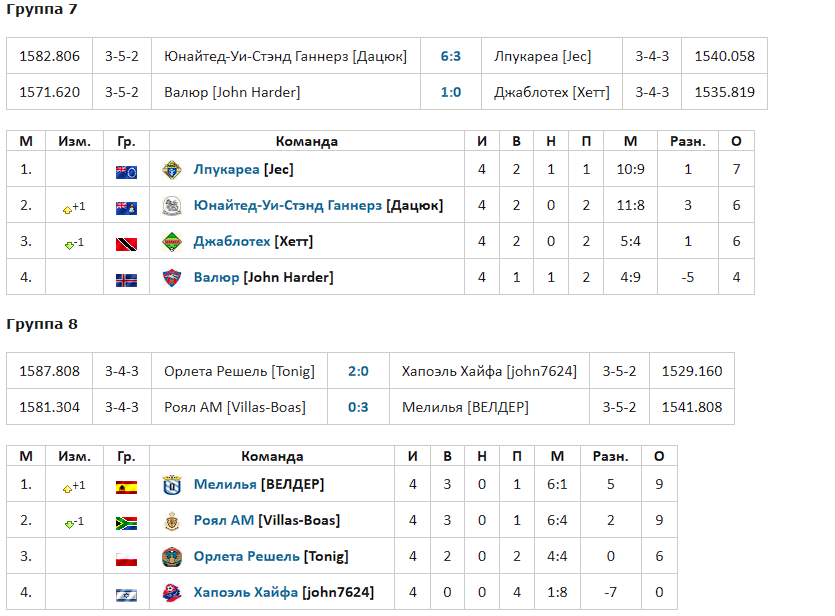This screenshot has height=616, width=835.
Task: Click Валюр [John Harder] in match results
Action: tap(232, 92)
